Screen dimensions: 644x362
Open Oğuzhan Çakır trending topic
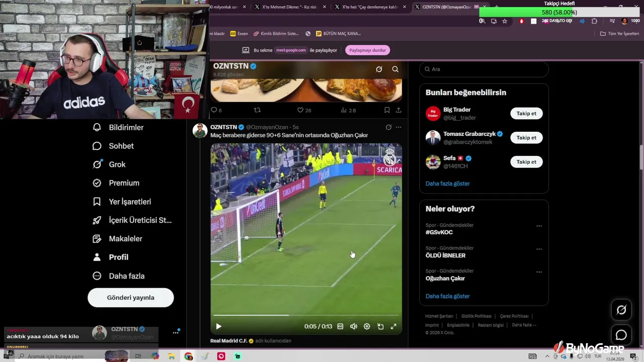tap(445, 279)
